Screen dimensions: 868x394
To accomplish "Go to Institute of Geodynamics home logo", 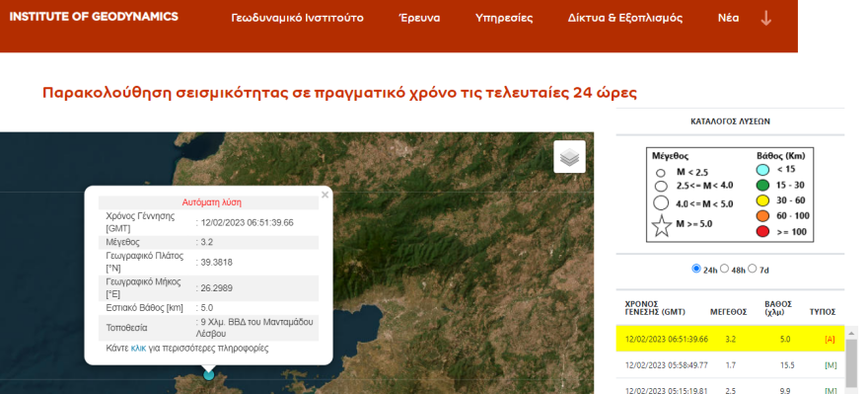I will pyautogui.click(x=94, y=17).
